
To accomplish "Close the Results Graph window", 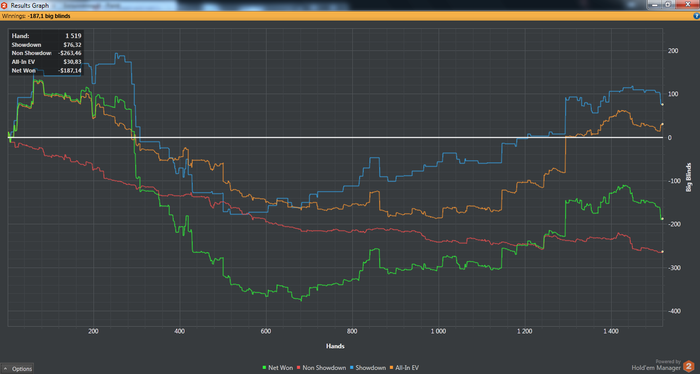I will click(687, 4).
